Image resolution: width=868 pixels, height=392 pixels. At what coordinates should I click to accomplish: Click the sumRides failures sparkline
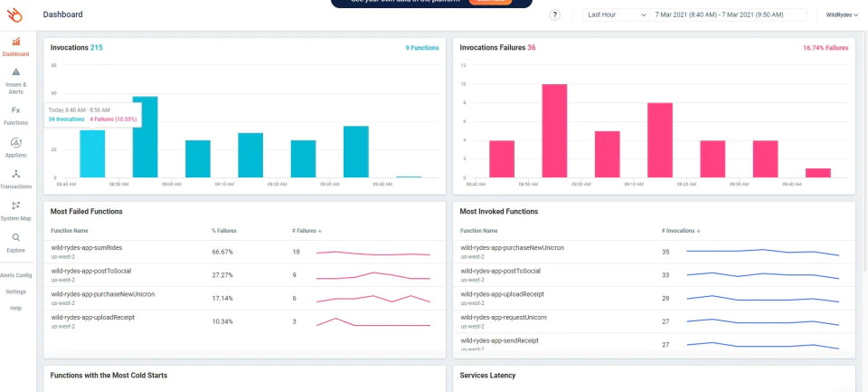click(x=373, y=253)
